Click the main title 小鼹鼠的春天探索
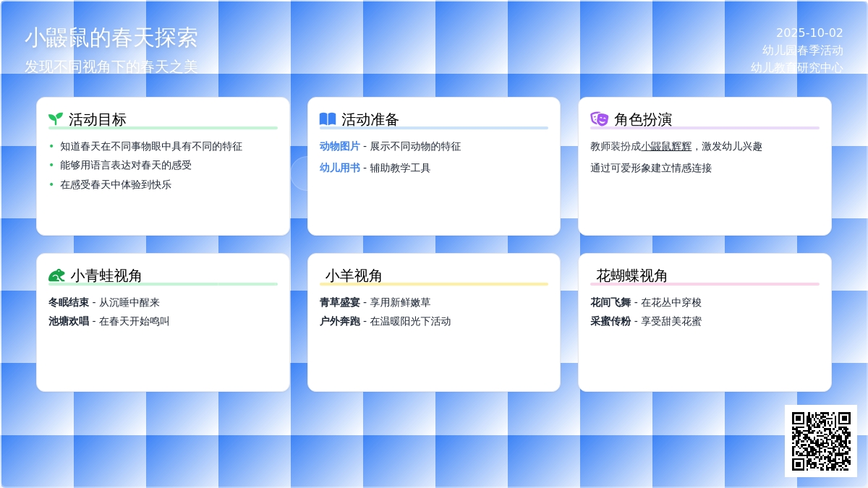868x488 pixels. (x=111, y=38)
